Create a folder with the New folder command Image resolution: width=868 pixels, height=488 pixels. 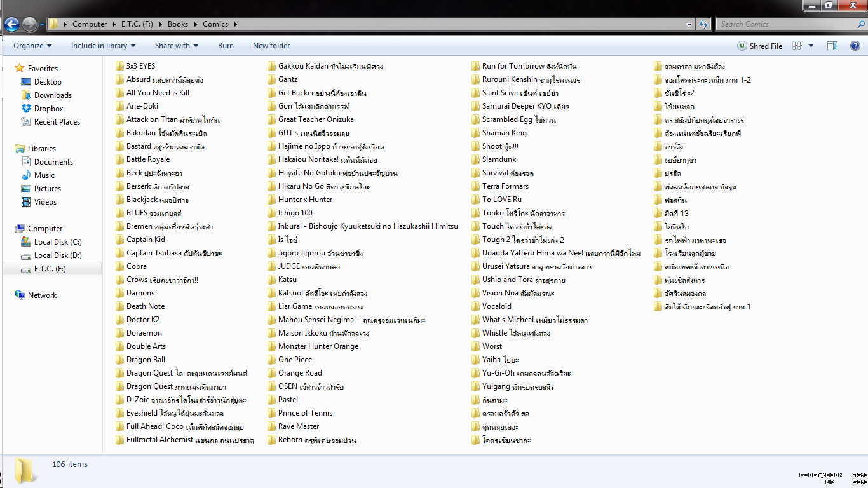(x=271, y=46)
